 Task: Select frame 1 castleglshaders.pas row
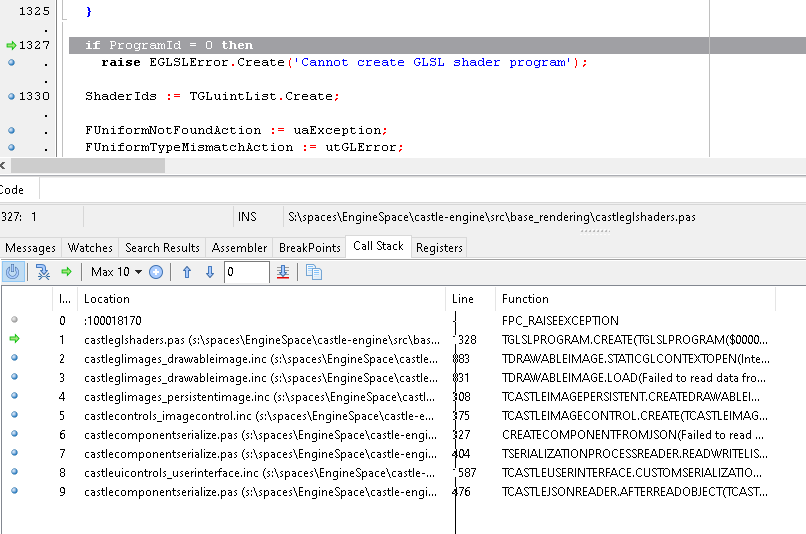point(389,340)
